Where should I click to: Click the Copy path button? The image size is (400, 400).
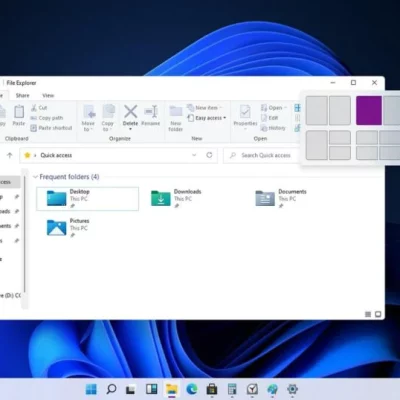click(x=46, y=118)
